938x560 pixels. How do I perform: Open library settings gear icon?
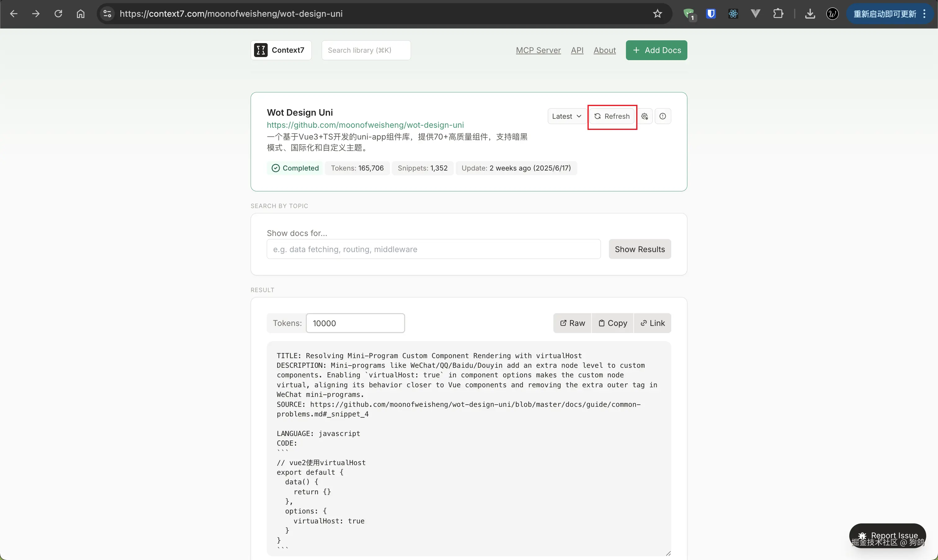tap(645, 116)
